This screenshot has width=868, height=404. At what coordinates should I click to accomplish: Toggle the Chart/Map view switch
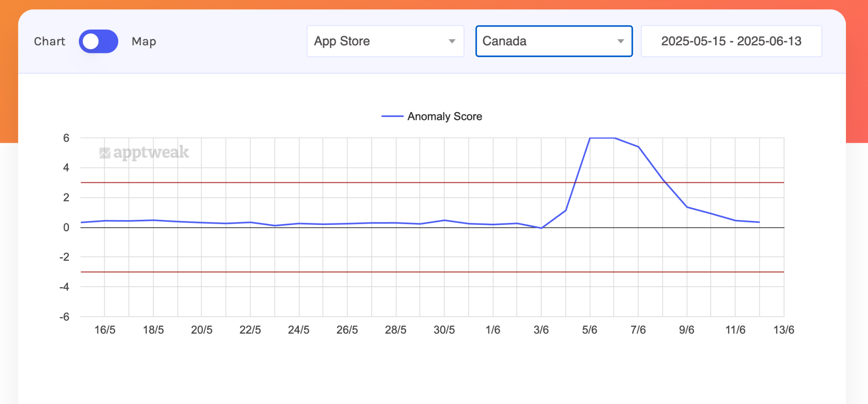98,41
